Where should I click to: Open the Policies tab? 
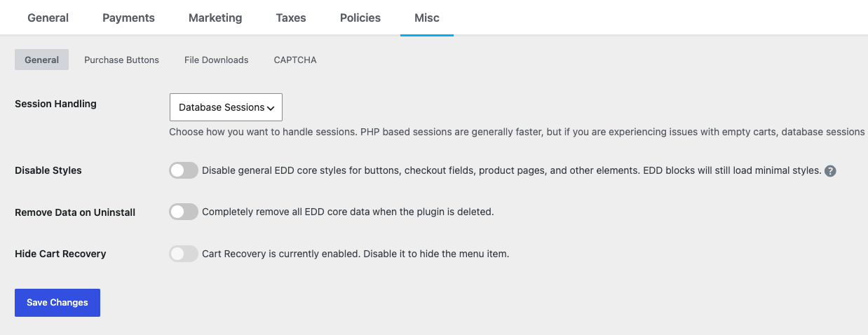tap(360, 18)
